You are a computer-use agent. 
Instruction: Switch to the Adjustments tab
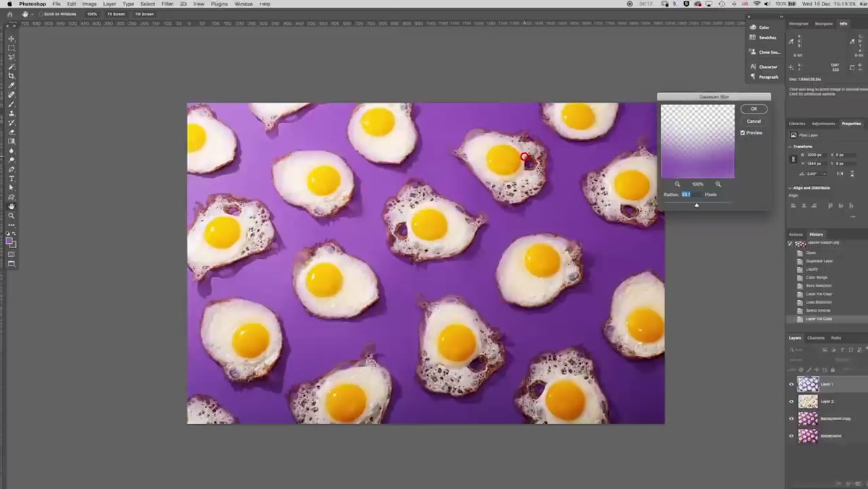pyautogui.click(x=823, y=124)
